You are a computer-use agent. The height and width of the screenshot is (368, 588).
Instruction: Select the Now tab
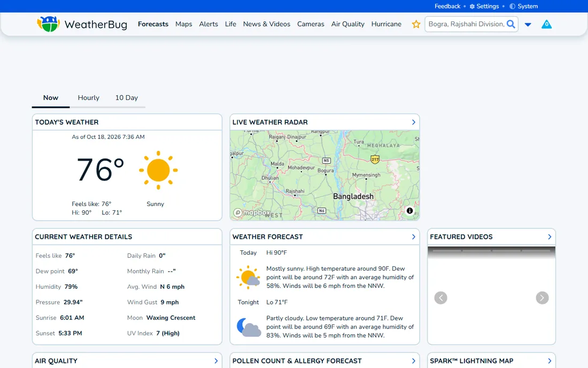pos(51,97)
